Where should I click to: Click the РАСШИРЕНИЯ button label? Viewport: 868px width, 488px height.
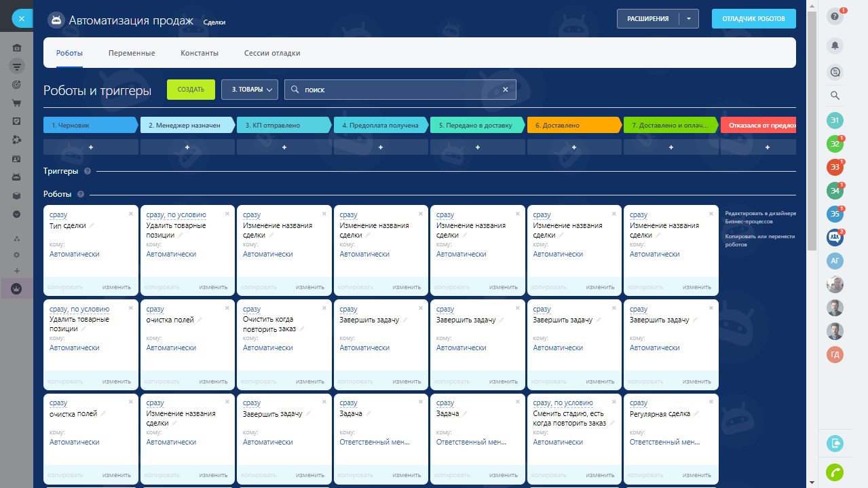tap(648, 19)
